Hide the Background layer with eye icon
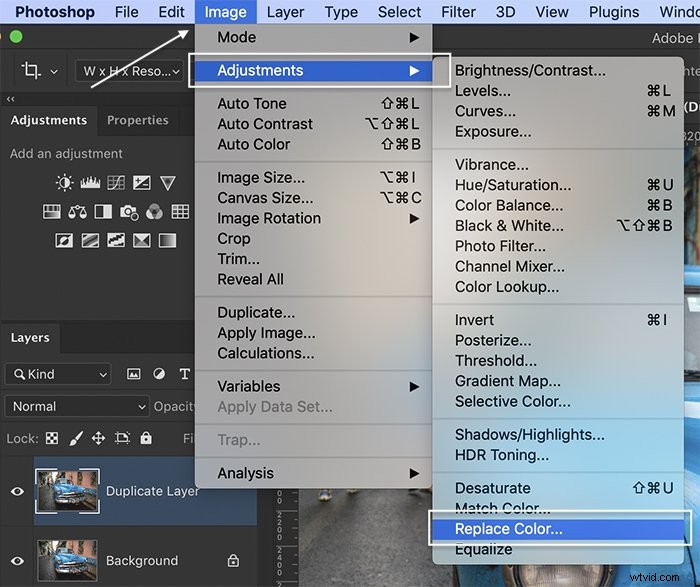This screenshot has width=700, height=587. (17, 561)
